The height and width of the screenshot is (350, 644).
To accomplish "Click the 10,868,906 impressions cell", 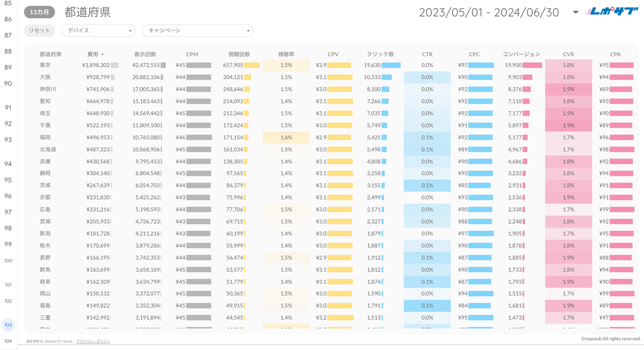I will point(146,149).
